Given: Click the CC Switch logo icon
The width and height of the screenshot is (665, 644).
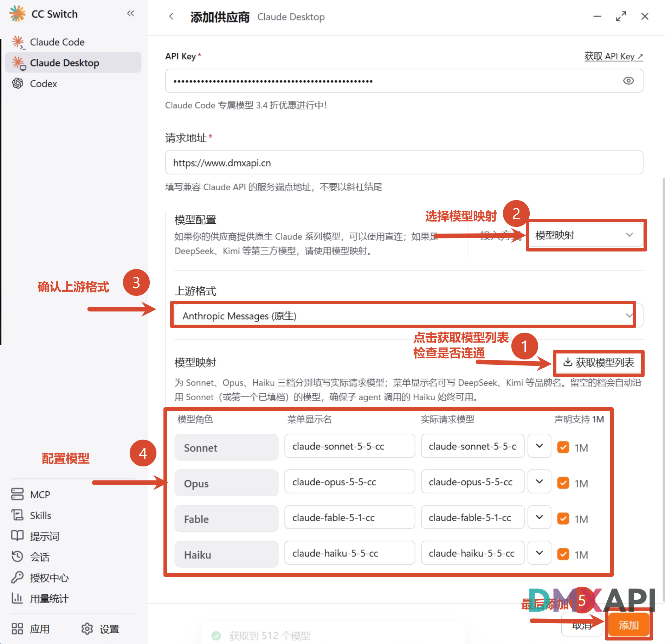Looking at the screenshot, I should 18,14.
